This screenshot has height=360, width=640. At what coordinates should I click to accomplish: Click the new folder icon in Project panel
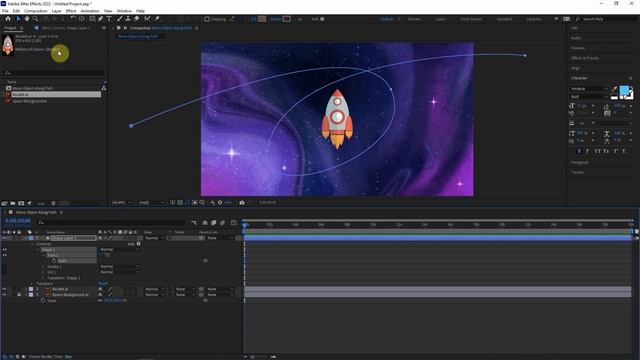13,203
